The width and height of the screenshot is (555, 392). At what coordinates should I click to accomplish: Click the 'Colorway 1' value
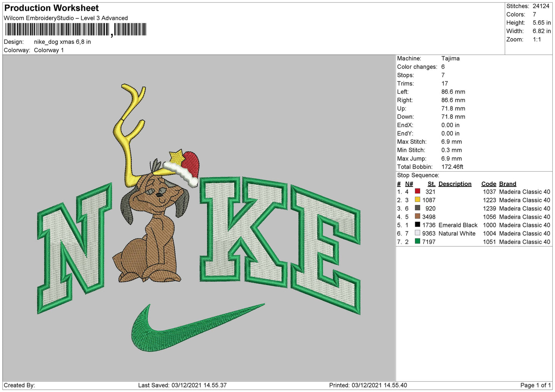pos(49,50)
